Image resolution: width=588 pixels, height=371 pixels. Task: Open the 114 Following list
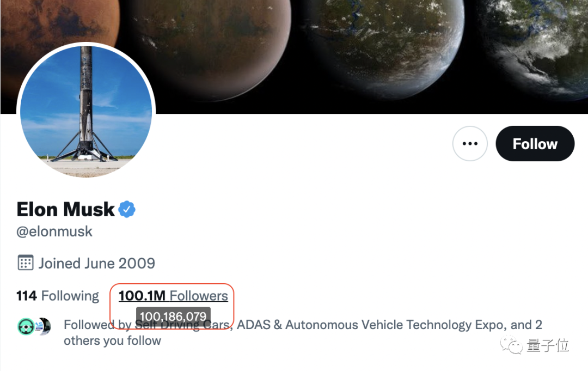click(58, 296)
